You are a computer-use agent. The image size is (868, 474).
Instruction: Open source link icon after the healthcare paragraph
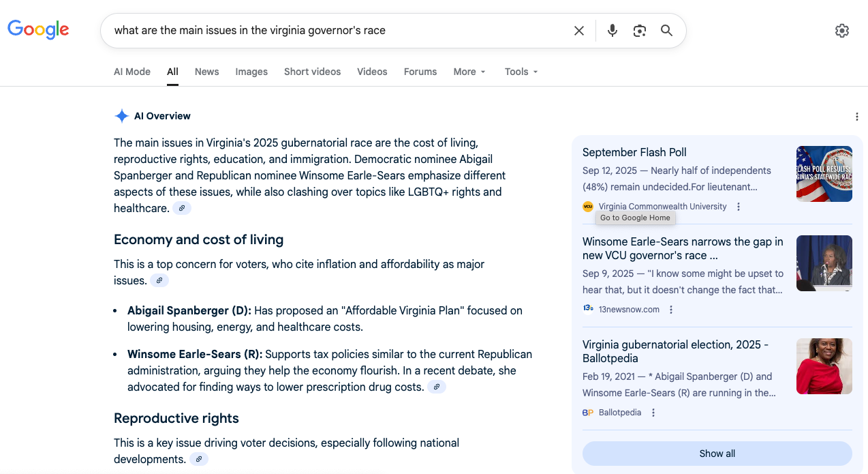pyautogui.click(x=182, y=209)
